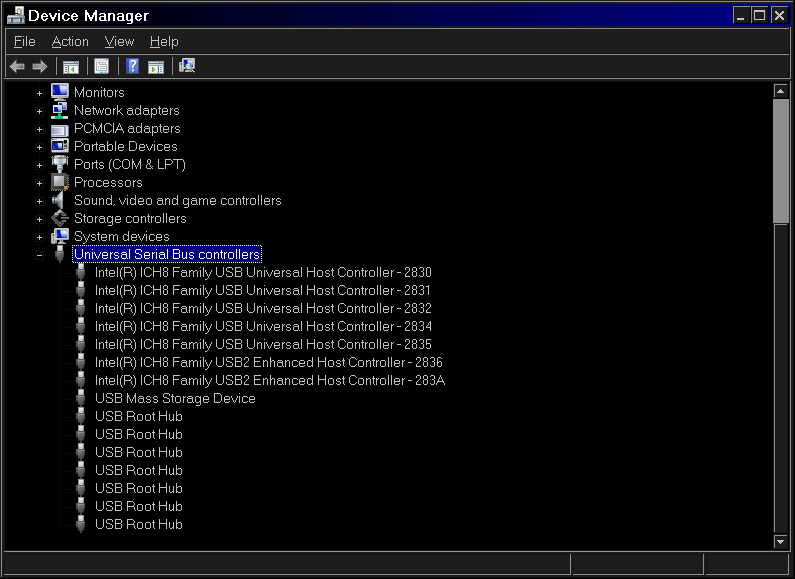Select the Storage controllers label text
The width and height of the screenshot is (795, 579).
pyautogui.click(x=130, y=219)
